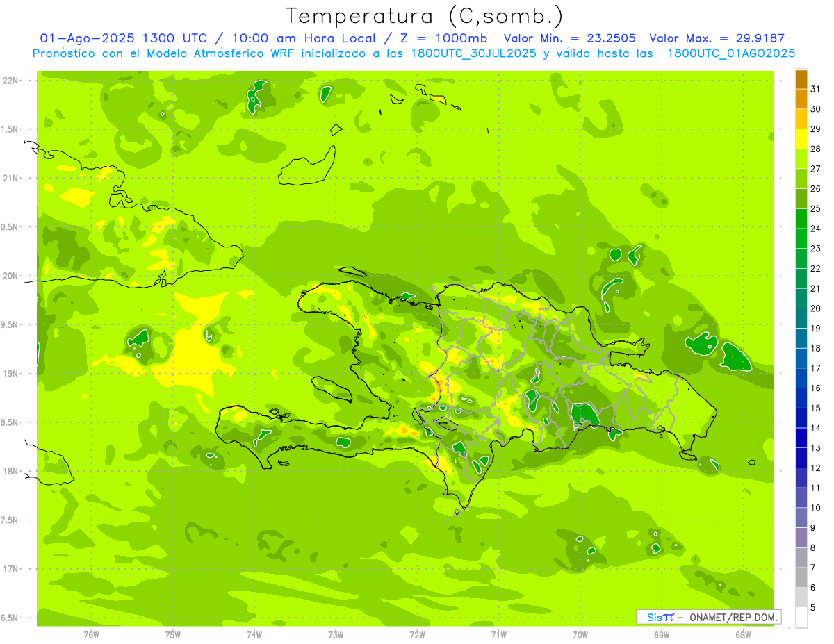Click the white swatch at colorbar bottom

(x=801, y=618)
